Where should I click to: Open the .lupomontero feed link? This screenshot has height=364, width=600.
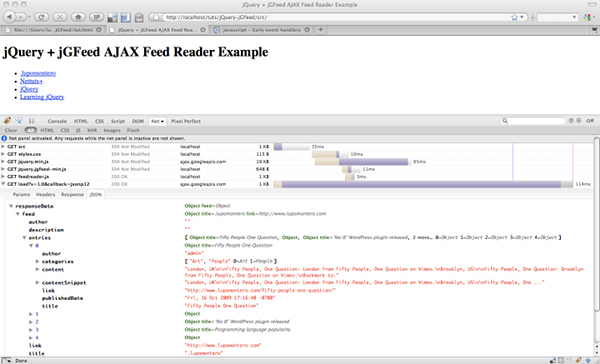pyautogui.click(x=38, y=73)
